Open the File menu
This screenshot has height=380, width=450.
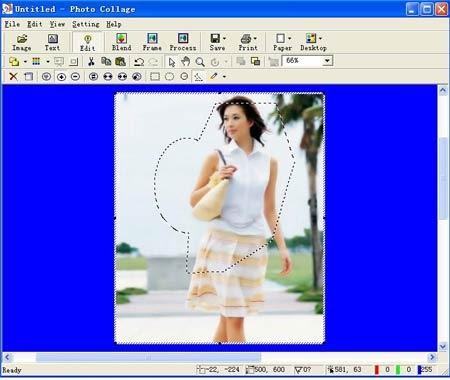click(x=12, y=24)
